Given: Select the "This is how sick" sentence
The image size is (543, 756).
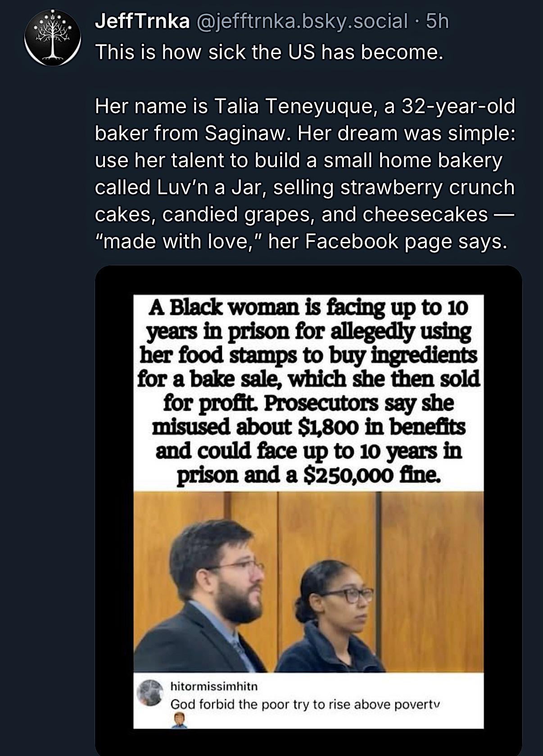Looking at the screenshot, I should point(269,52).
